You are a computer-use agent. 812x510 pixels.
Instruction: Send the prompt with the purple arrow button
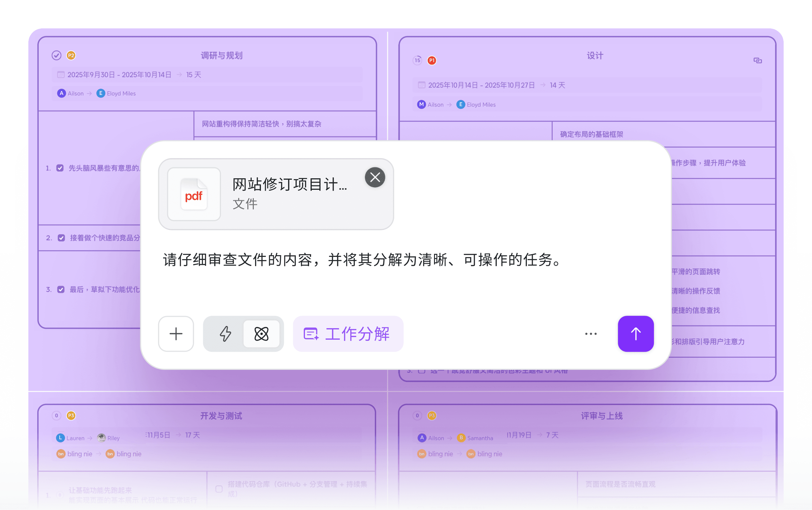pyautogui.click(x=636, y=333)
